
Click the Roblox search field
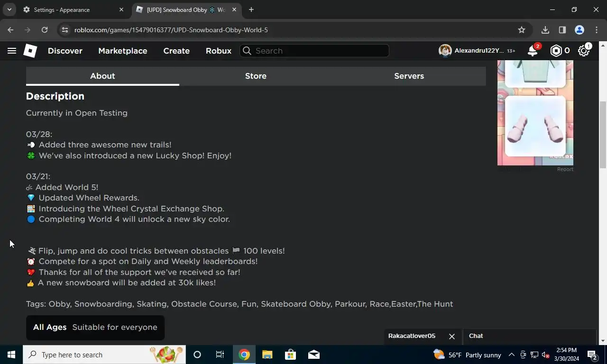pos(314,51)
